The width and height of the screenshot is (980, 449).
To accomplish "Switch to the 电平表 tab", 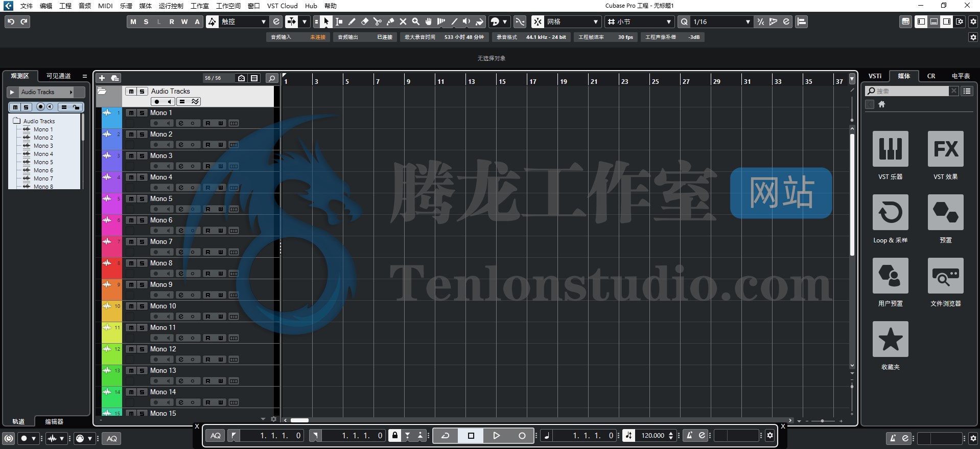I will (x=961, y=76).
